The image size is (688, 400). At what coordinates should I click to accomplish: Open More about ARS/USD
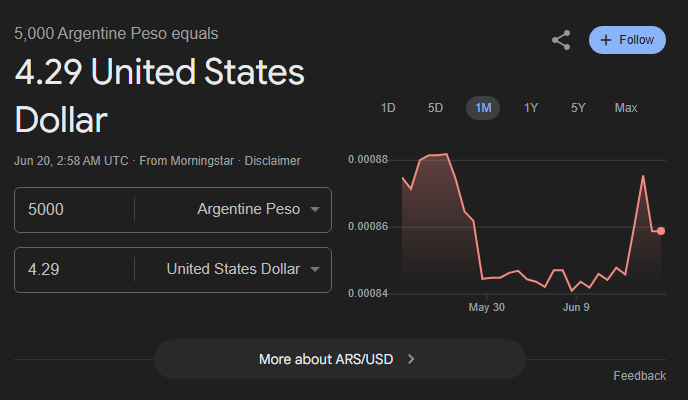(x=339, y=359)
